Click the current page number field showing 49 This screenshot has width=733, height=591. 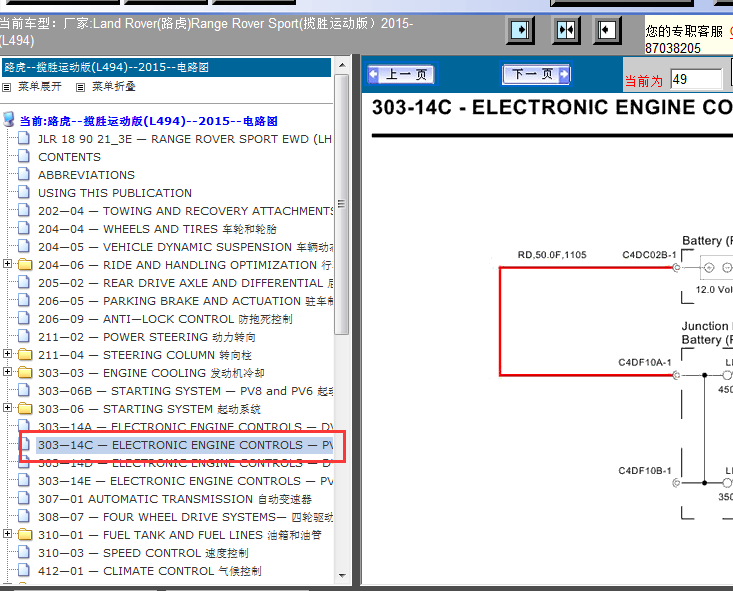point(696,79)
